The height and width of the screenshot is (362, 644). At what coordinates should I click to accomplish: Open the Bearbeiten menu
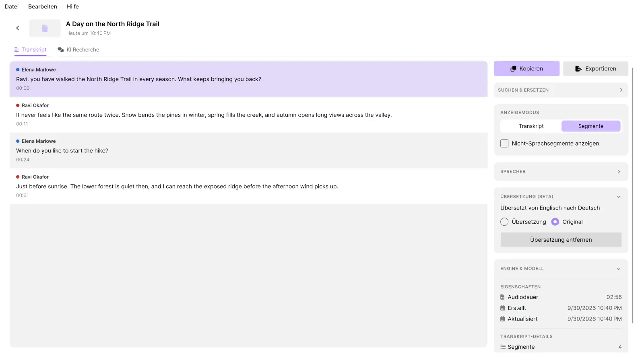[43, 7]
